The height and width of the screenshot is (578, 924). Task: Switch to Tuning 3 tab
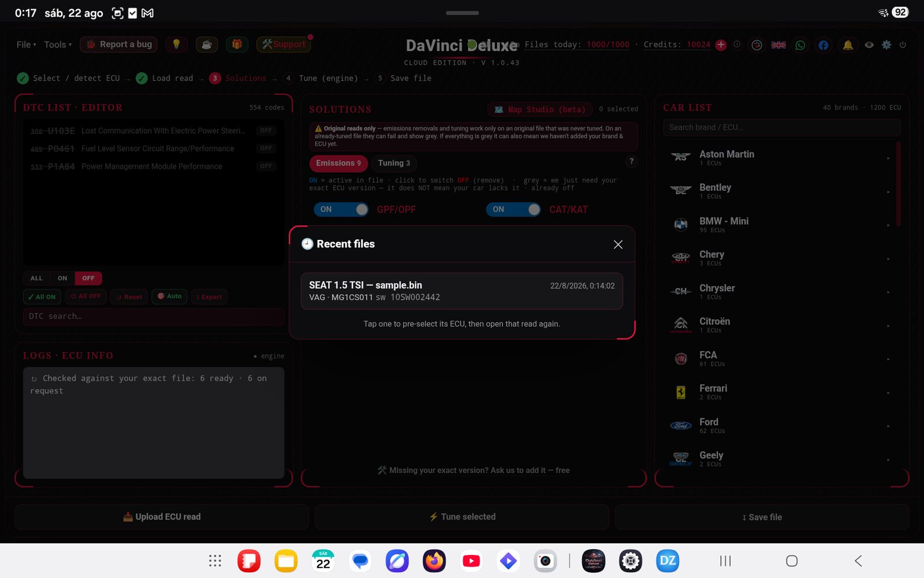click(x=394, y=163)
